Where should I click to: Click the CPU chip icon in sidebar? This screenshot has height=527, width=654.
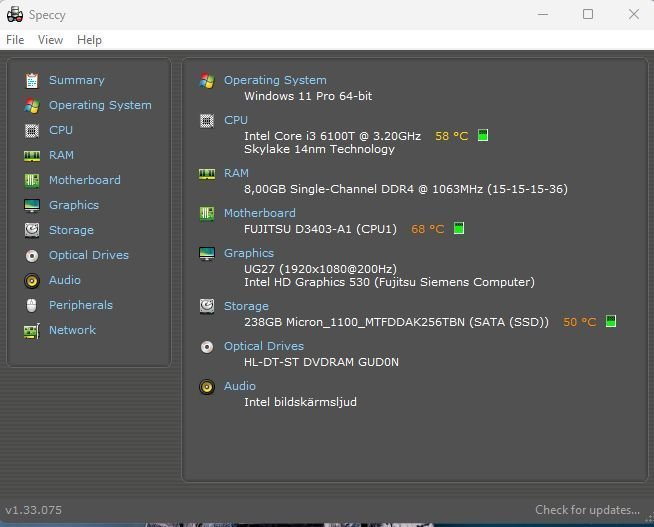32,130
